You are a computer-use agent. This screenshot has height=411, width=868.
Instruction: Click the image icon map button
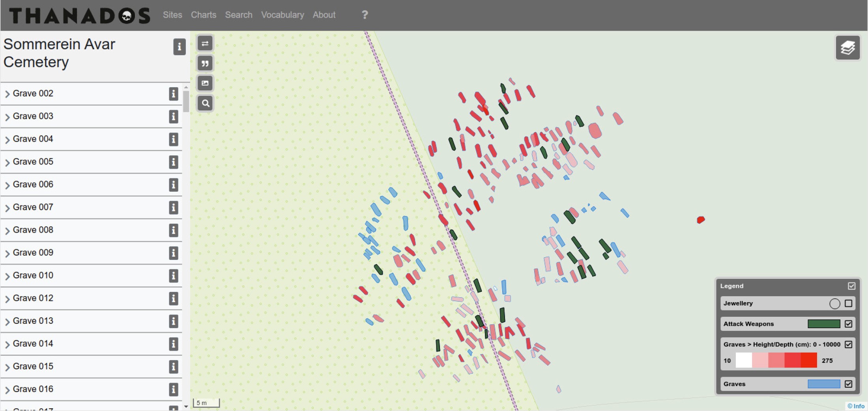pyautogui.click(x=205, y=83)
